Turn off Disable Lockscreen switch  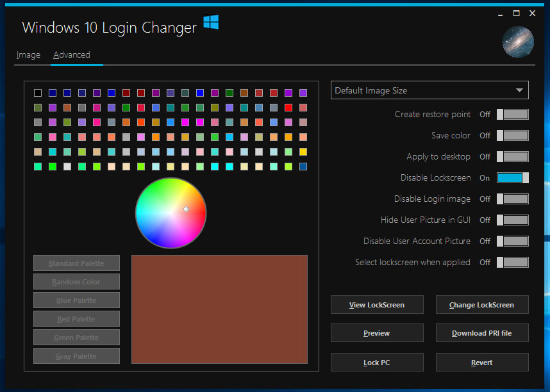(512, 178)
